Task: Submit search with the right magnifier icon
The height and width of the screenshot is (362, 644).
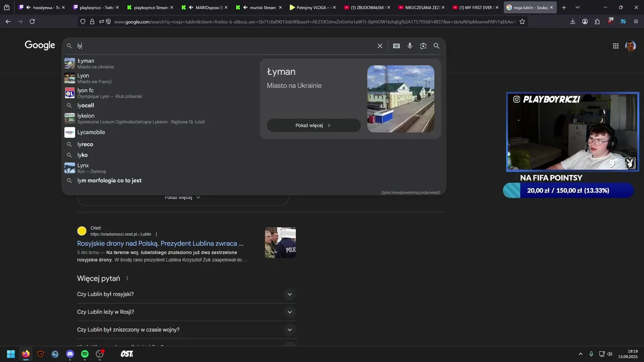Action: tap(437, 46)
